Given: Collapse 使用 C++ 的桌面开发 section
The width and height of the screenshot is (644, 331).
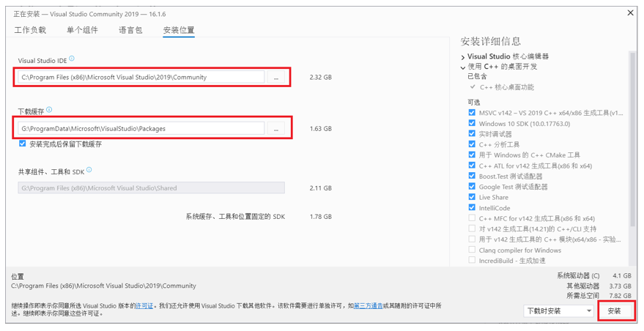Looking at the screenshot, I should click(x=463, y=67).
